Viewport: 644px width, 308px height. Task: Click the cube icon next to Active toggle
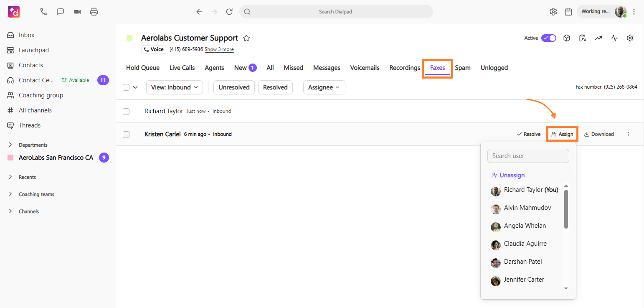click(x=567, y=38)
